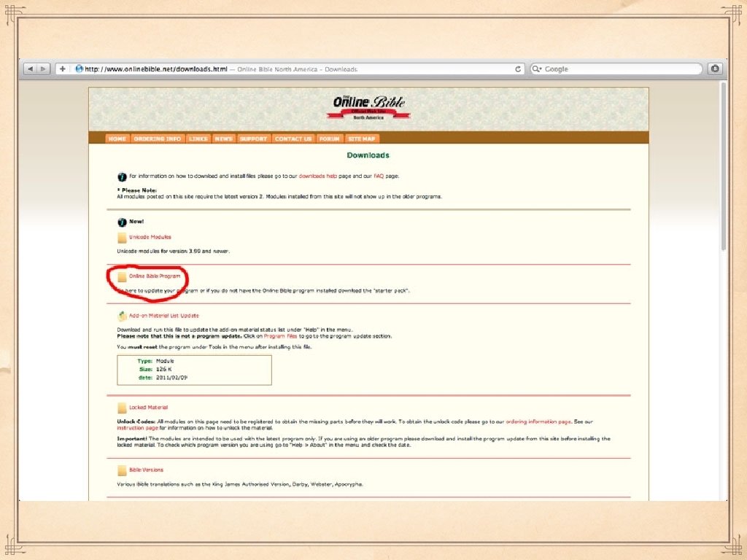Click the info icon next to New!
This screenshot has width=747, height=560.
click(x=122, y=222)
